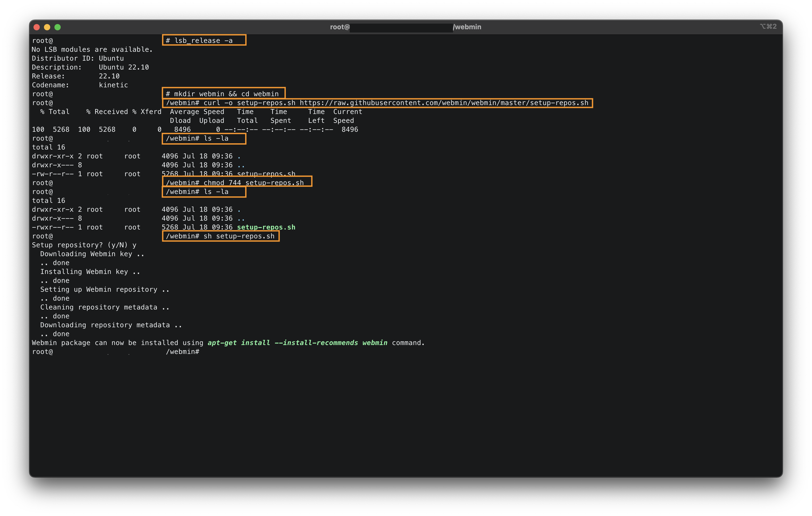The image size is (812, 516).
Task: Click the '-rwxr--r-- 1 root' permission line
Action: tap(163, 227)
